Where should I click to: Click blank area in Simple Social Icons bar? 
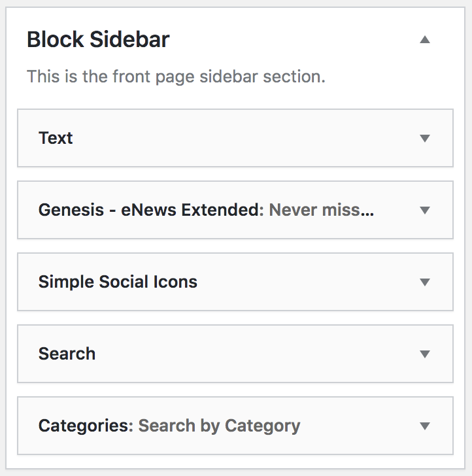click(307, 282)
